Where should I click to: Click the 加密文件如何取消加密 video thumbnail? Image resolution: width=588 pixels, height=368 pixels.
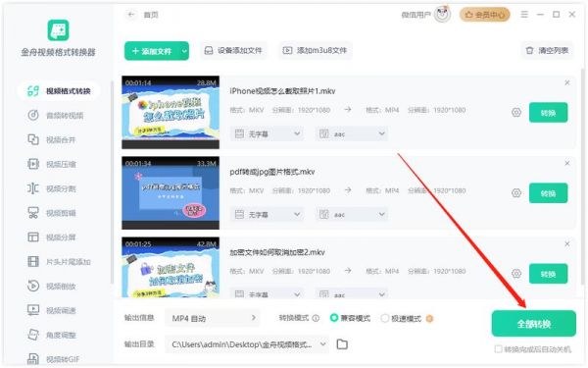coord(171,267)
